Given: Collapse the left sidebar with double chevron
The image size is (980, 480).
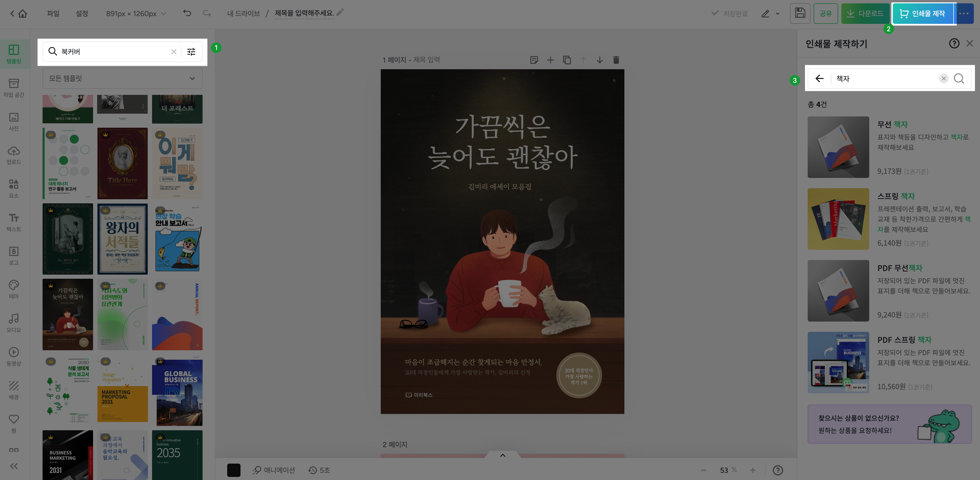Looking at the screenshot, I should 14,466.
